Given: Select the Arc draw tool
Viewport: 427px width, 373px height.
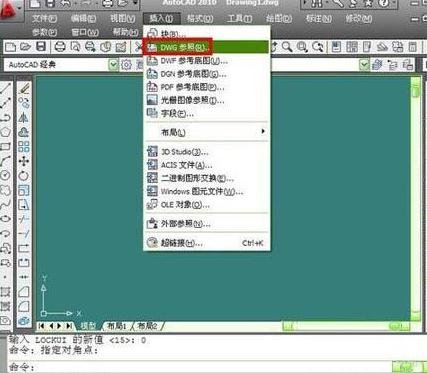Looking at the screenshot, I should tap(5, 161).
